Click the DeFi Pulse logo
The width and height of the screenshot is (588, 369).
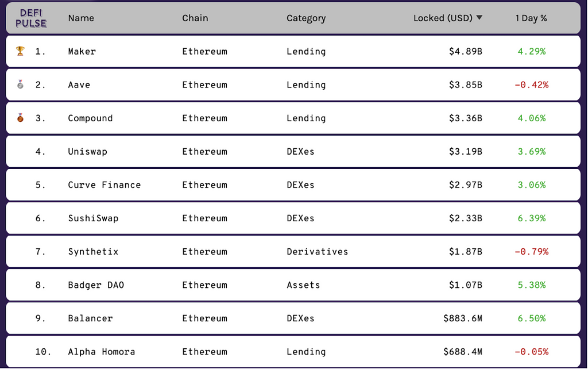pyautogui.click(x=31, y=18)
